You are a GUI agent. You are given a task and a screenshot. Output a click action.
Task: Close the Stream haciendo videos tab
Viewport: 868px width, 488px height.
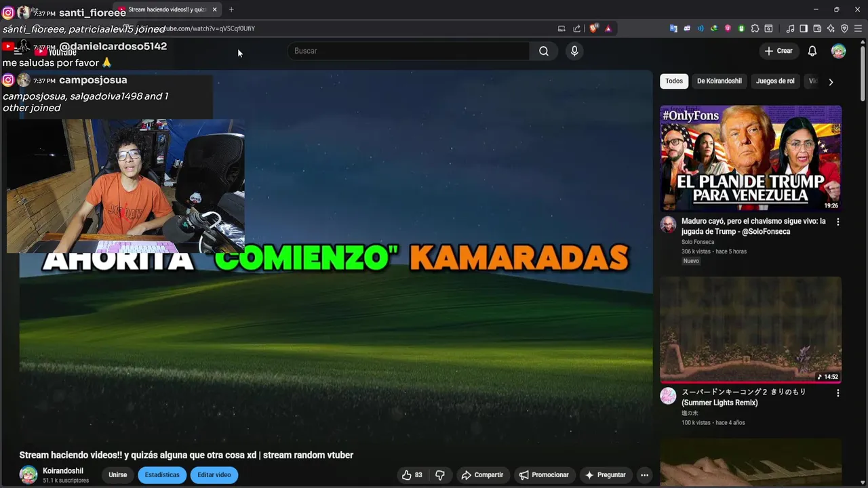coord(214,9)
